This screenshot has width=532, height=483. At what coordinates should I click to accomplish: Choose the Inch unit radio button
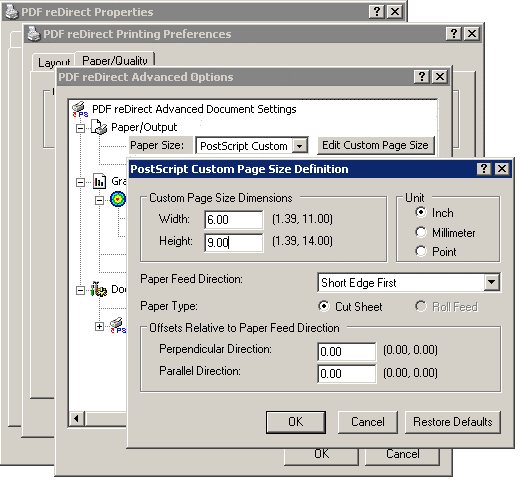click(421, 212)
